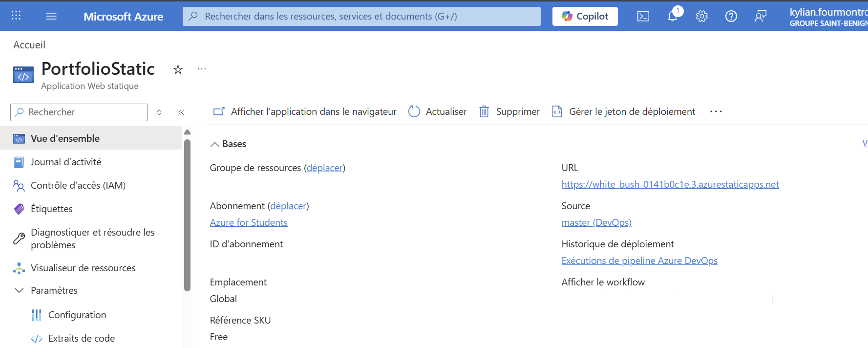
Task: Open Exécutions de pipeline Azure DevOps
Action: [x=639, y=261]
